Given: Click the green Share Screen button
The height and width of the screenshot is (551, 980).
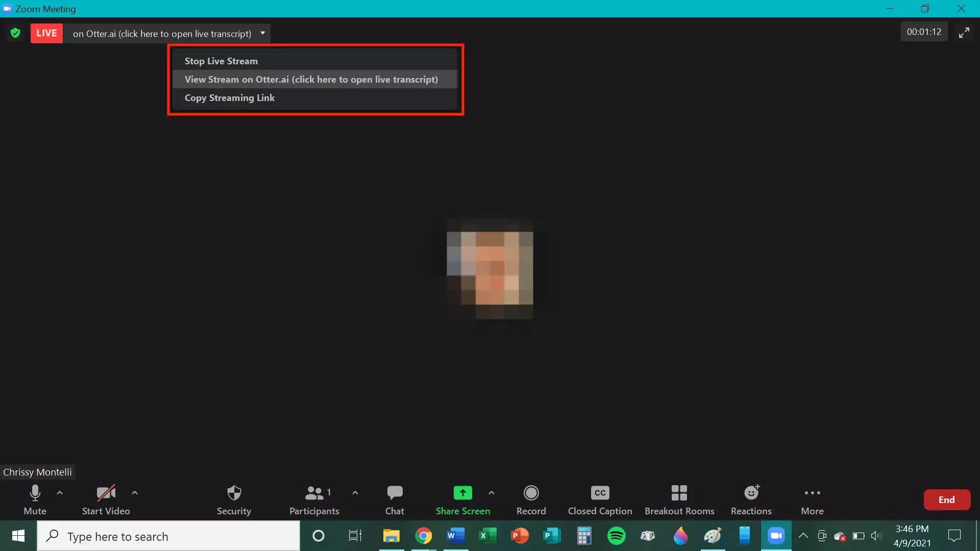Looking at the screenshot, I should [462, 500].
